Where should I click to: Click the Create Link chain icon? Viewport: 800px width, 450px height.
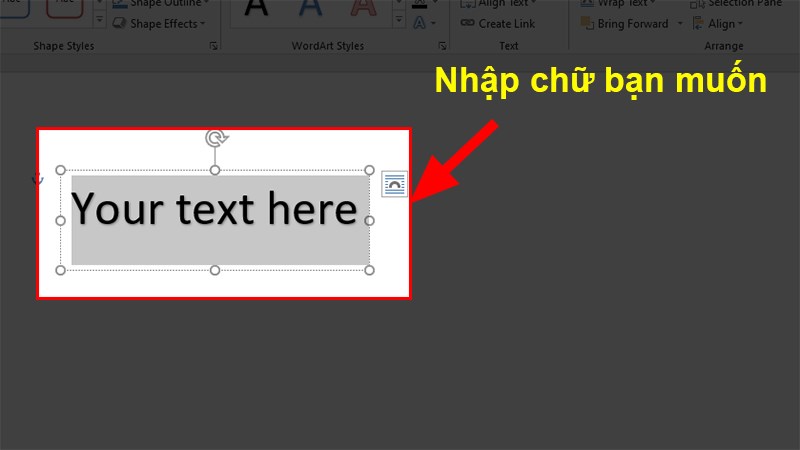pos(467,23)
